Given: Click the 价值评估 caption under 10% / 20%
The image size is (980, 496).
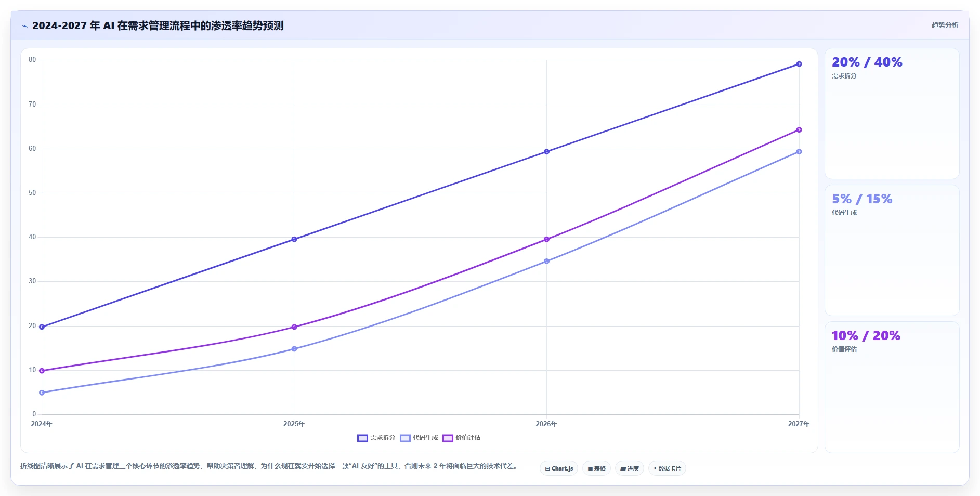Looking at the screenshot, I should tap(844, 349).
